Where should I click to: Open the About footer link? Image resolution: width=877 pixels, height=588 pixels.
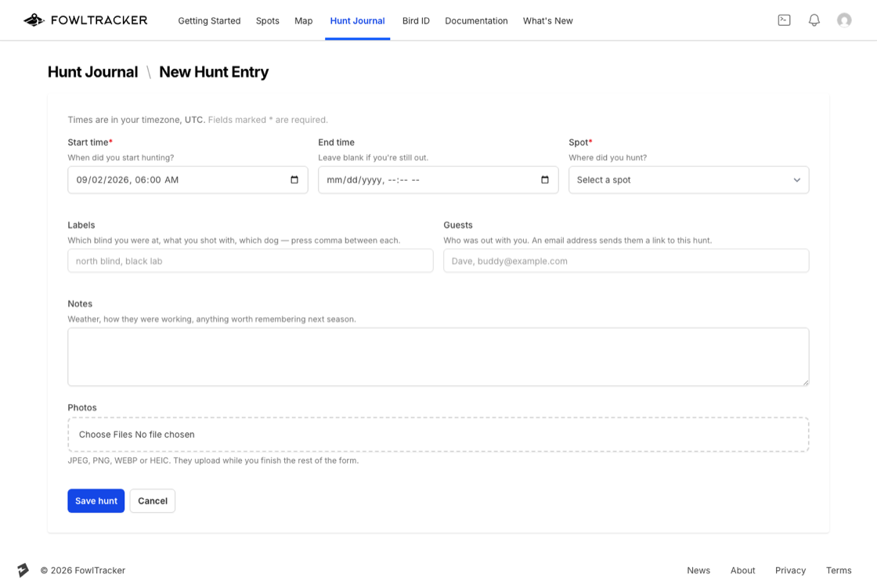[742, 570]
